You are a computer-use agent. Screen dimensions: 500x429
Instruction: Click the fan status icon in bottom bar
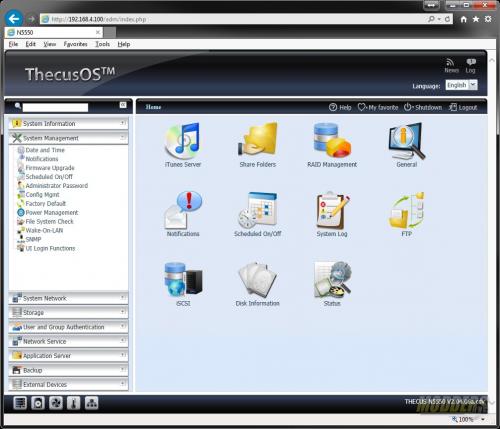[x=56, y=403]
